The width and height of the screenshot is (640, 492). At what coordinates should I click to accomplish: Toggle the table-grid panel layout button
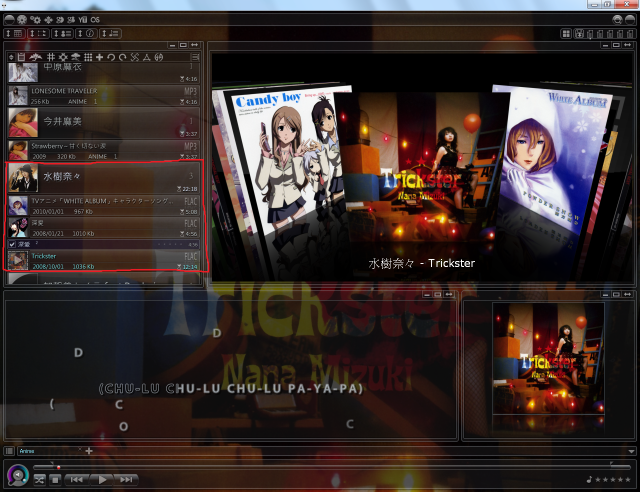tap(15, 33)
